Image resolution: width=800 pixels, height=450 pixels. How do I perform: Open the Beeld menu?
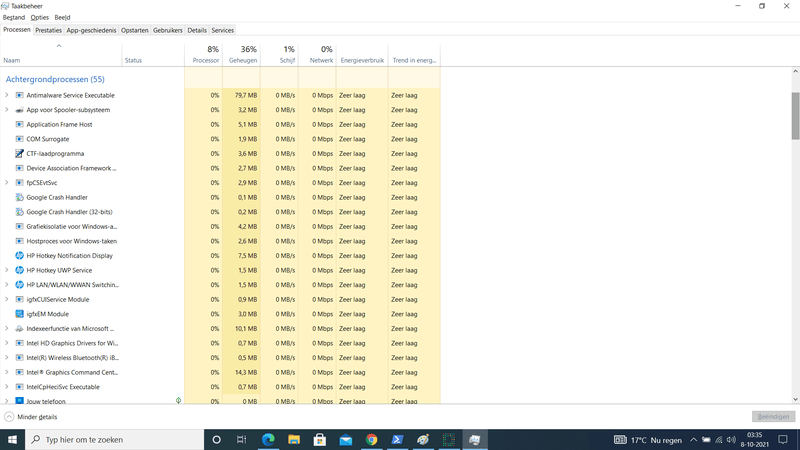[x=62, y=17]
